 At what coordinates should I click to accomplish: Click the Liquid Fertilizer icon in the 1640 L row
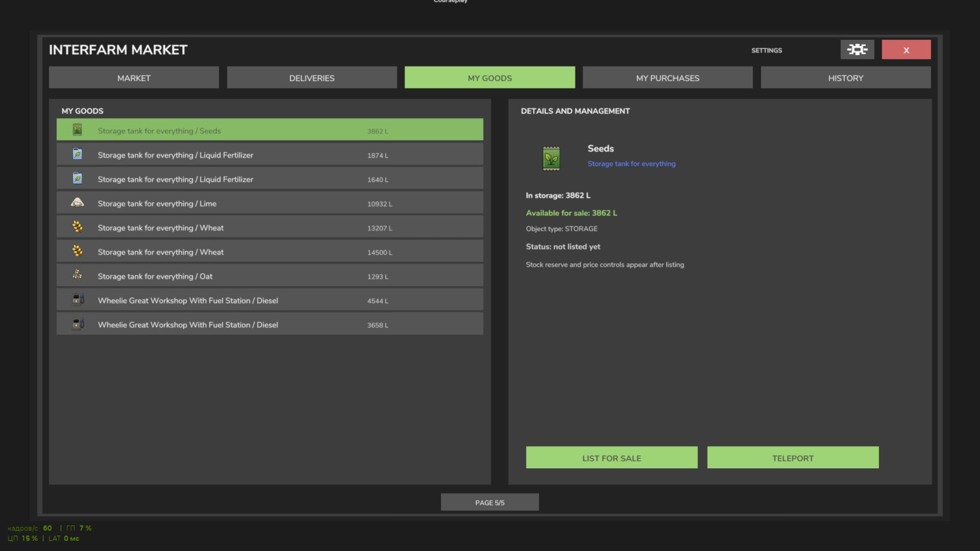[77, 179]
